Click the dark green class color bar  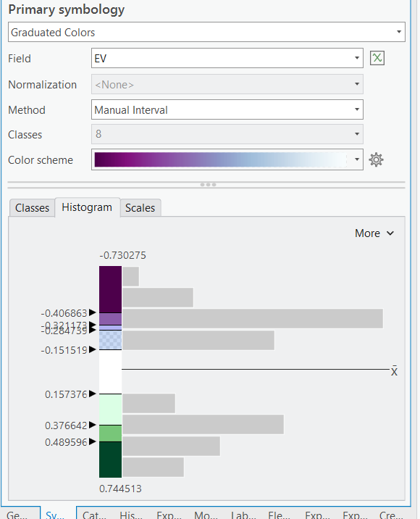click(111, 460)
